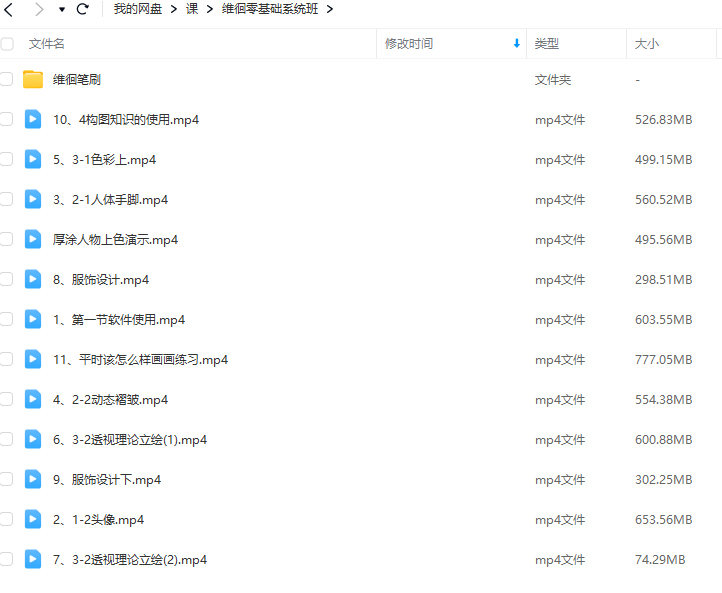Screen dimensions: 722x593
Task: Check the box for 10、4构图知识的使用.mp4
Action: tap(7, 120)
